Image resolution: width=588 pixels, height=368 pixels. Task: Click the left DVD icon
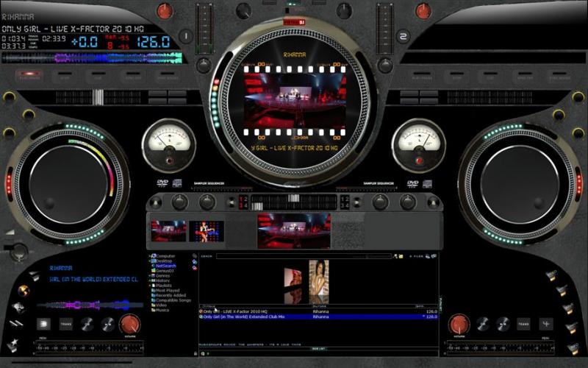click(x=162, y=183)
